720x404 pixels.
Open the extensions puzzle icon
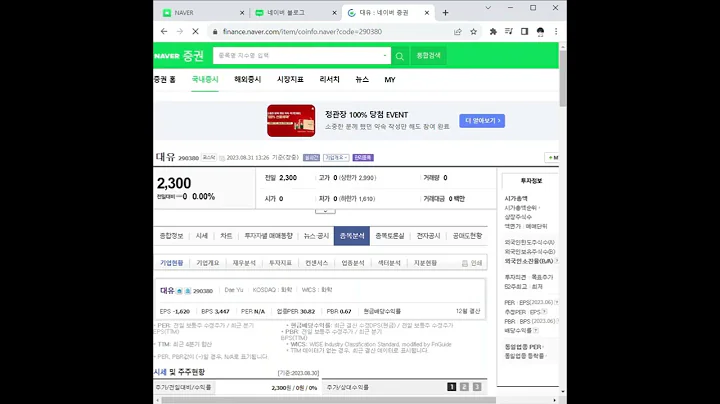[x=493, y=31]
